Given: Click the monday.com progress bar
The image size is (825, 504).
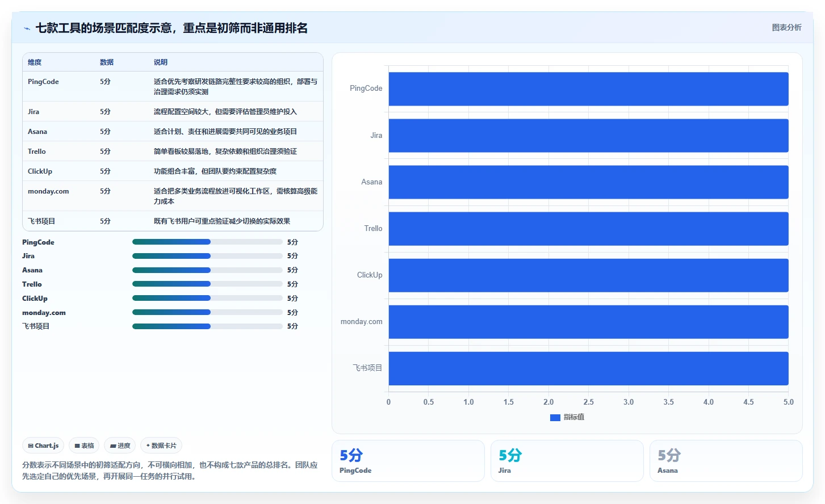Looking at the screenshot, I should pos(207,312).
